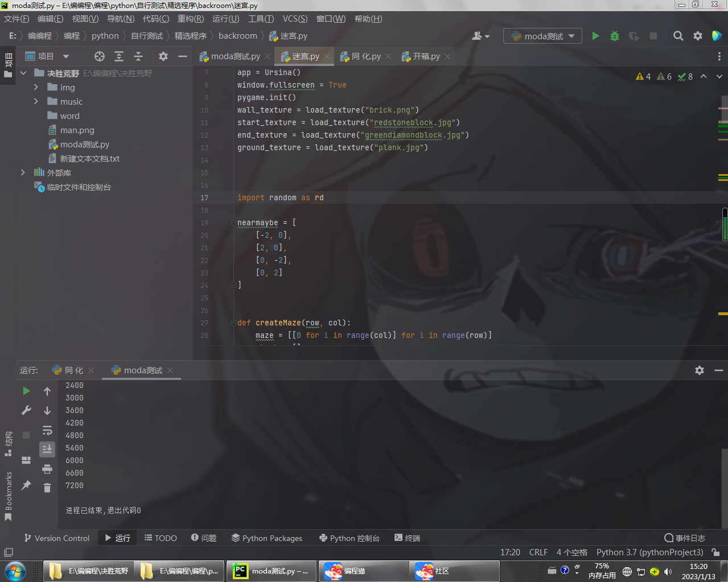Open run panel settings gear
The height and width of the screenshot is (582, 728).
point(700,370)
